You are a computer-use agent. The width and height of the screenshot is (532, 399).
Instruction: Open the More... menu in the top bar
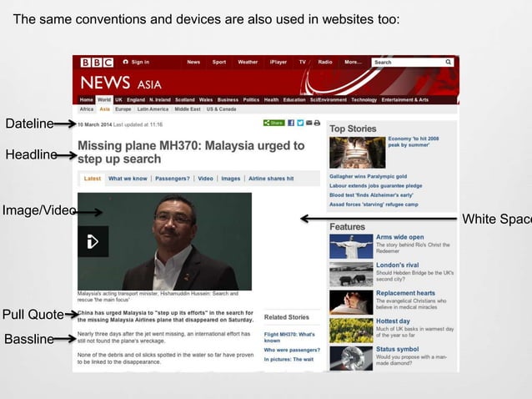coord(353,62)
